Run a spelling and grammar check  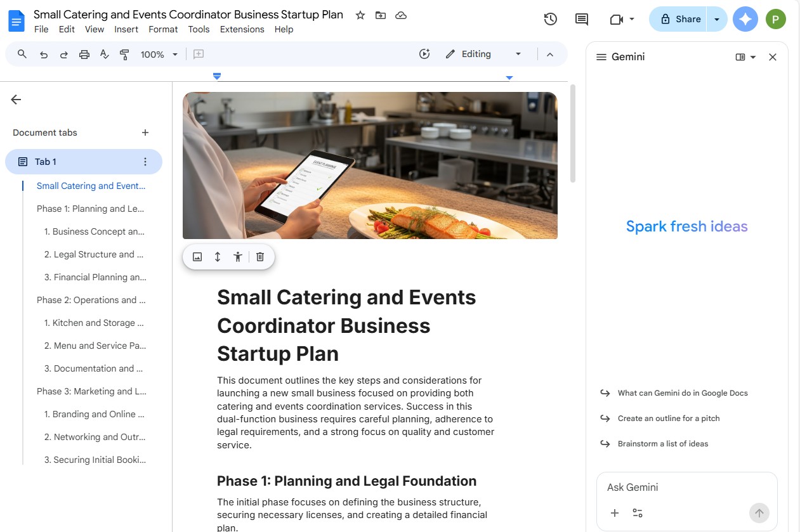tap(104, 54)
